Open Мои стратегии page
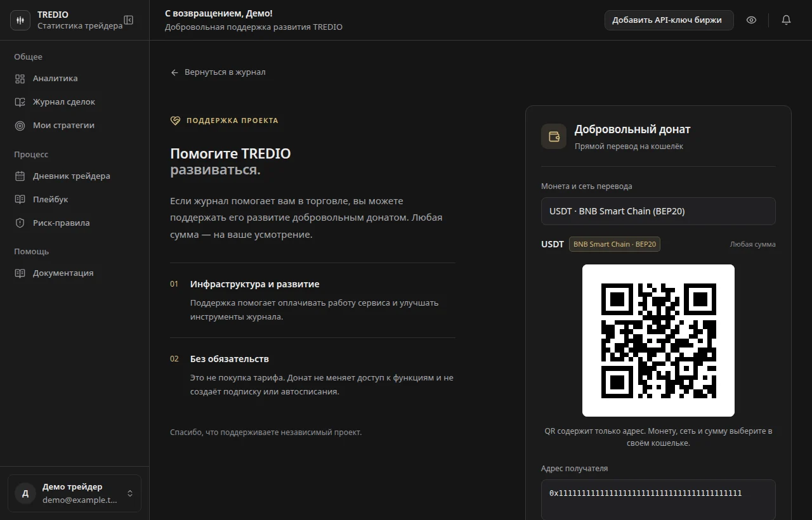 click(75, 126)
